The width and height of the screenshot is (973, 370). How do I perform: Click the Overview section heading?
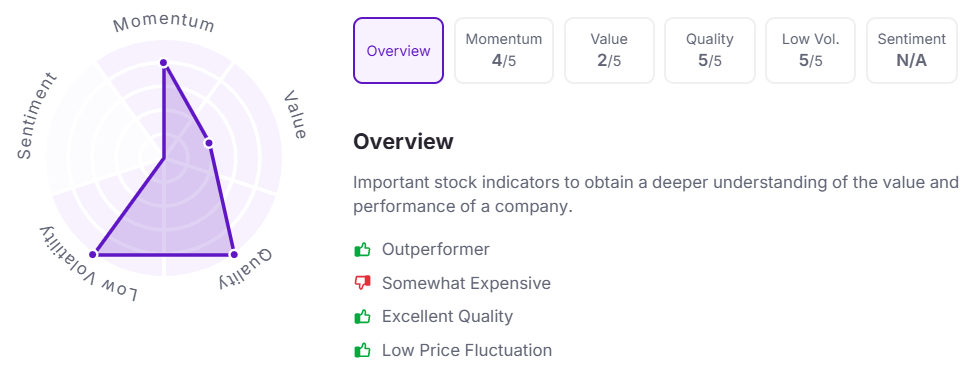tap(403, 142)
